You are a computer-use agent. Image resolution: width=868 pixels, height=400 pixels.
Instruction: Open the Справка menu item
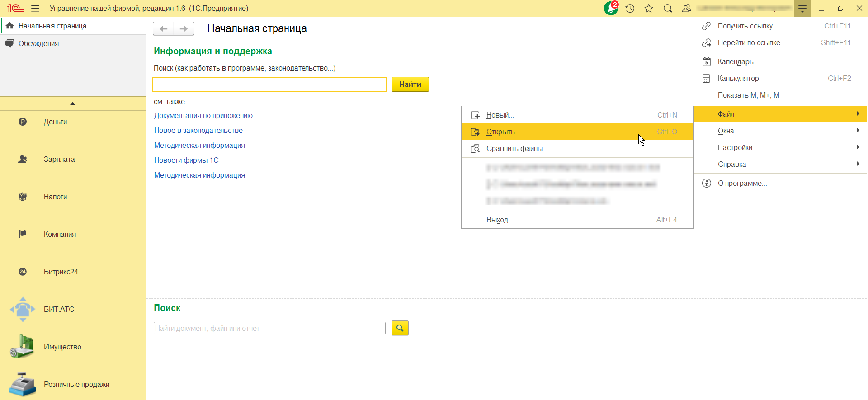pos(780,164)
